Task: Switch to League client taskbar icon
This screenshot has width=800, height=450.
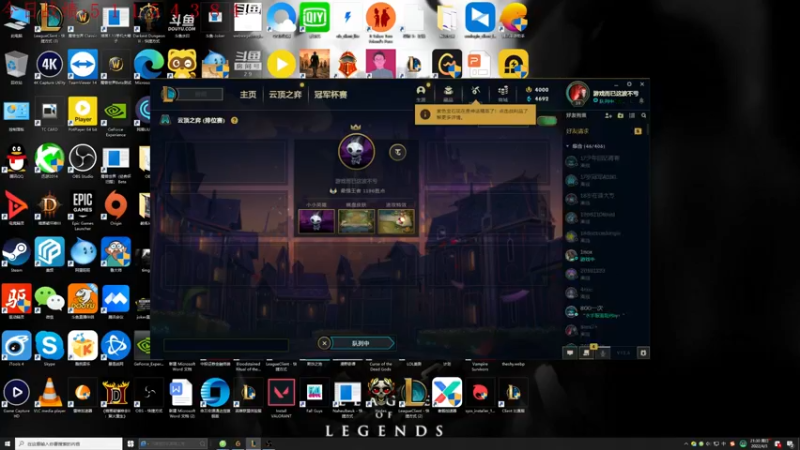Action: pyautogui.click(x=253, y=444)
